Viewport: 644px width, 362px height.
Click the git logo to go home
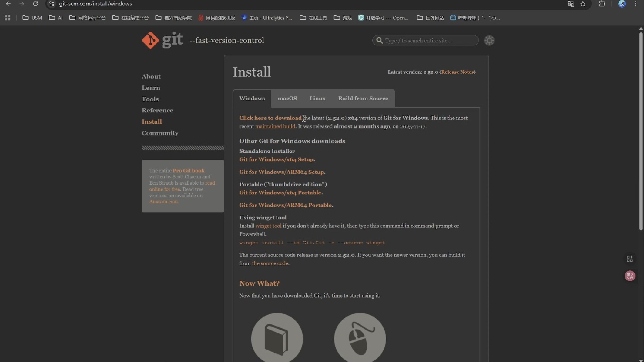[162, 40]
